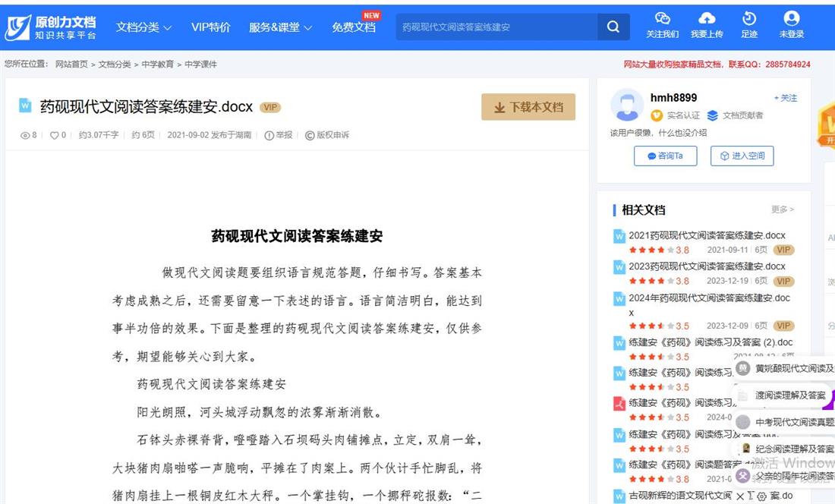Viewport: 835px width, 504px height.
Task: Click the 相关文档 section heading
Action: point(643,209)
